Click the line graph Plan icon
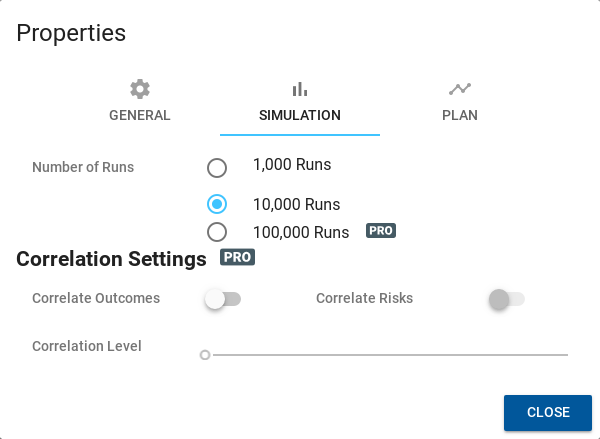The image size is (600, 439). 460,89
